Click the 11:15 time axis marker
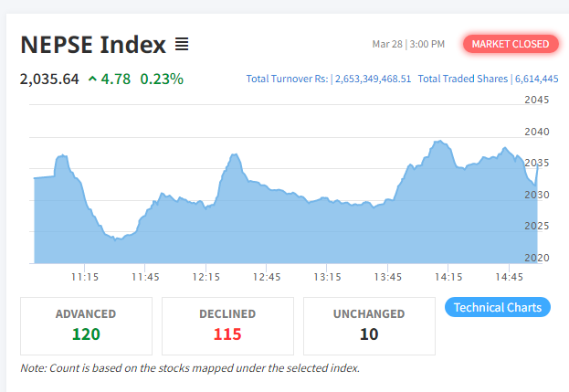The image size is (569, 392). [x=85, y=277]
